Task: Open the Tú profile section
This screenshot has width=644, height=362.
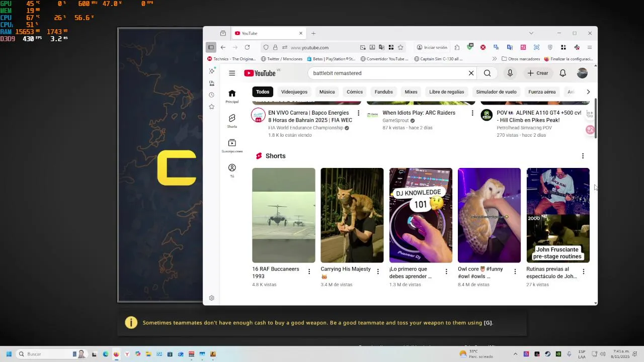Action: [x=232, y=170]
